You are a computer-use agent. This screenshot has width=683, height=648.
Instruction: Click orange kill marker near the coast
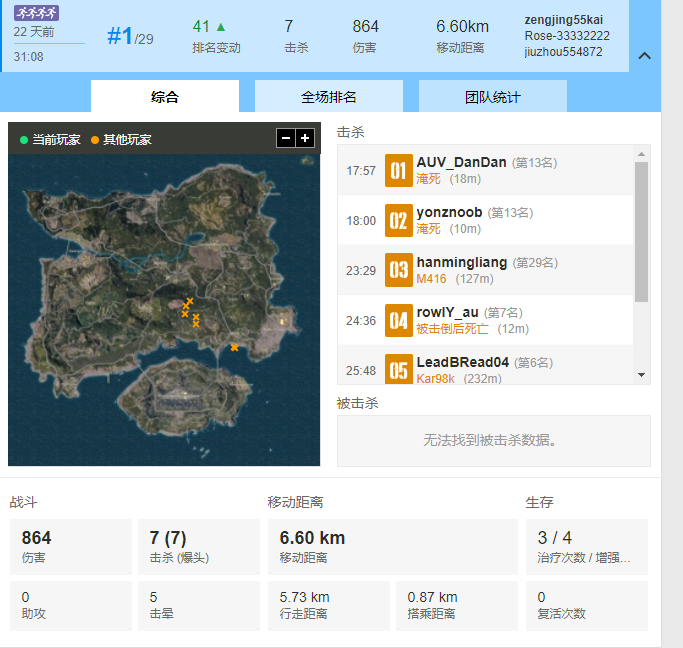(234, 347)
